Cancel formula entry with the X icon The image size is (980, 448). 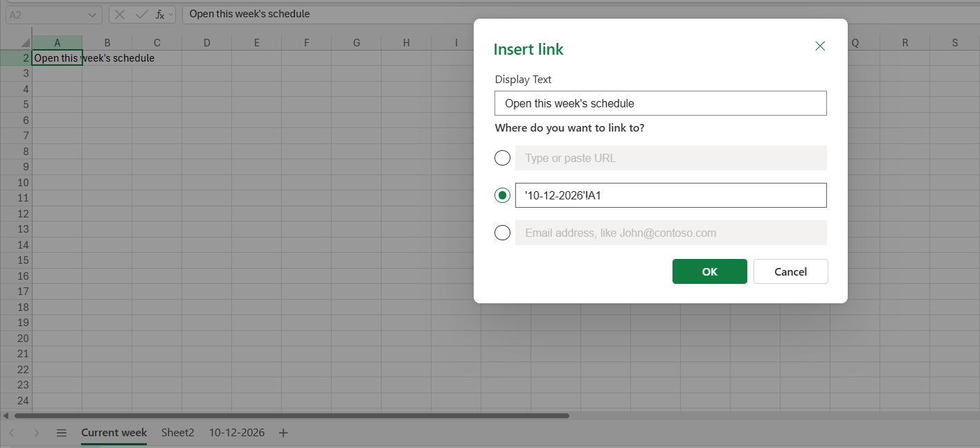120,15
